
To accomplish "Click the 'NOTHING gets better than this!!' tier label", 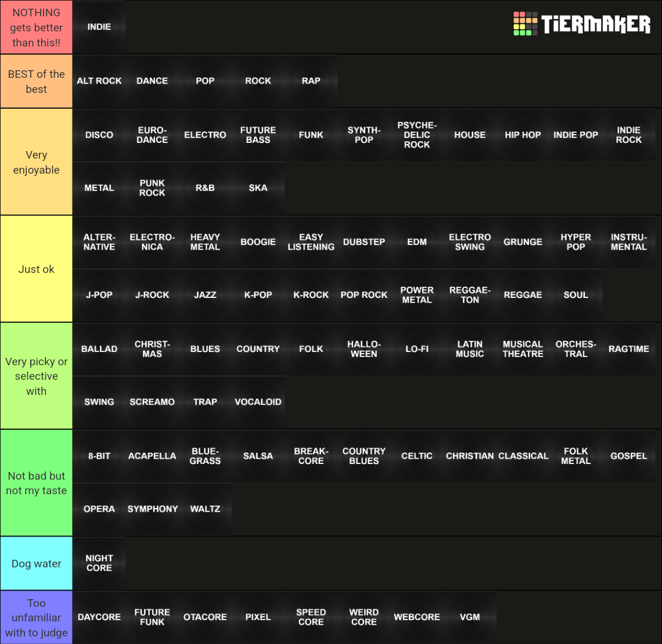I will (36, 27).
